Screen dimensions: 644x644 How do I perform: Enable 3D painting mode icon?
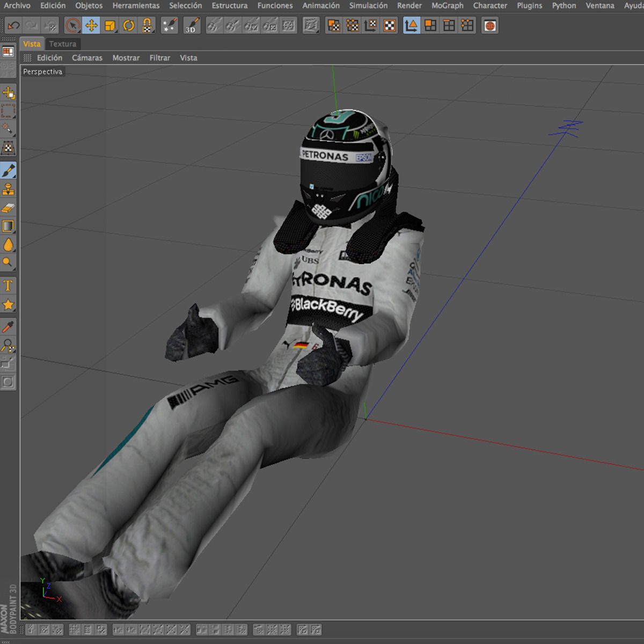coord(192,25)
